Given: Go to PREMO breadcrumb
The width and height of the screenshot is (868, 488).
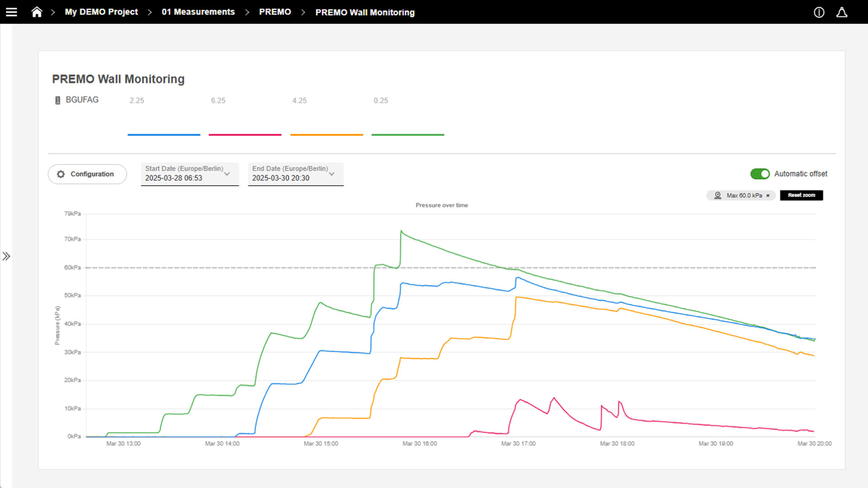Looking at the screenshot, I should click(x=275, y=12).
